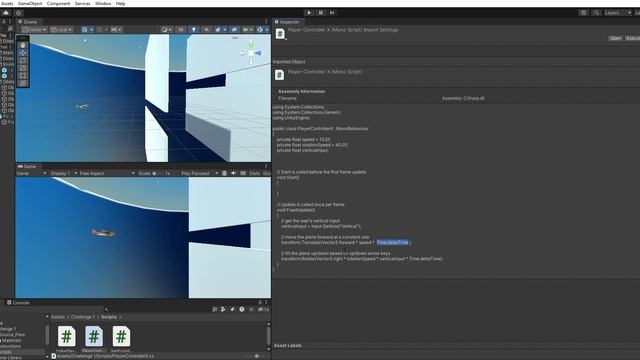Toggle VSync icon in the Game view toolbar
640x360 pixels.
point(243,173)
